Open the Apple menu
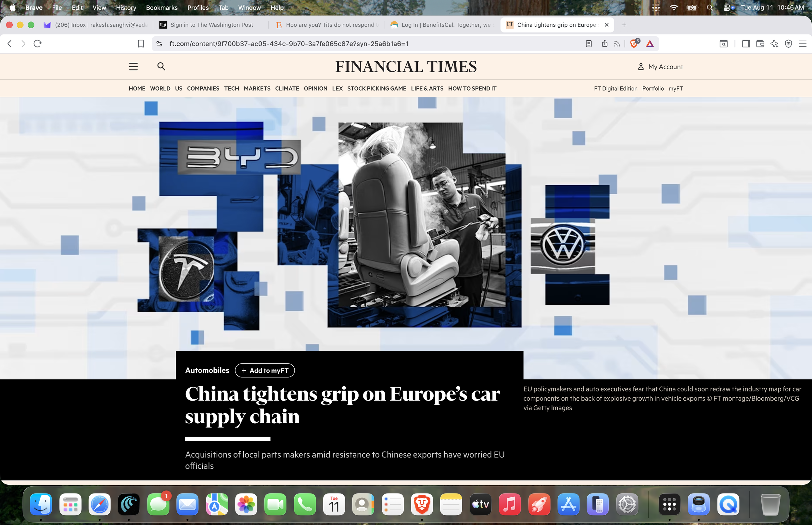 click(13, 7)
